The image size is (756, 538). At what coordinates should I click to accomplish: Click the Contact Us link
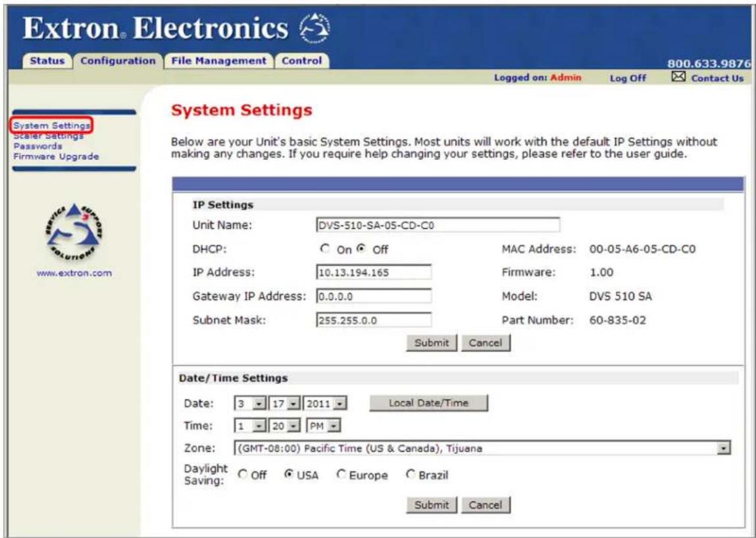717,78
